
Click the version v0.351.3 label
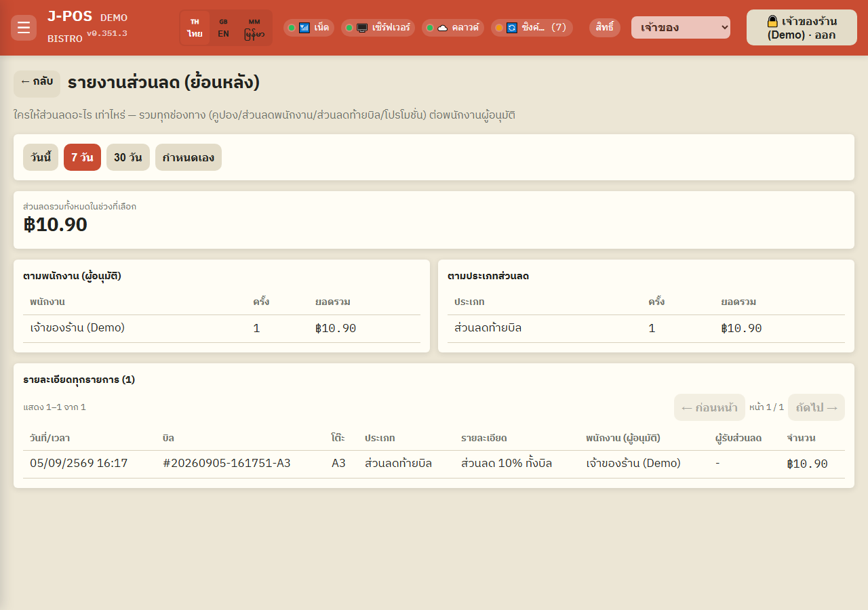pyautogui.click(x=106, y=33)
